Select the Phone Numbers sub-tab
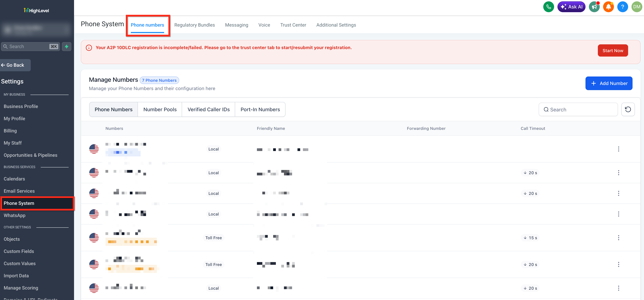The height and width of the screenshot is (300, 644). 113,109
